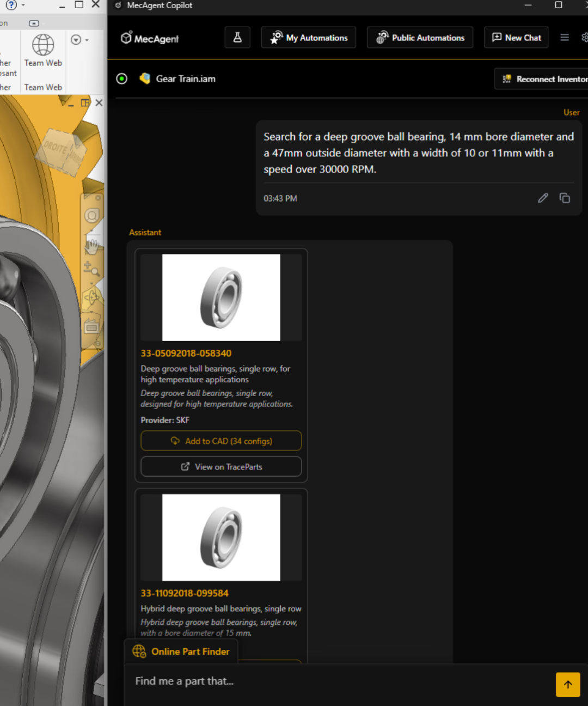Select the Online Part Finder tab
This screenshot has width=588, height=706.
click(181, 652)
